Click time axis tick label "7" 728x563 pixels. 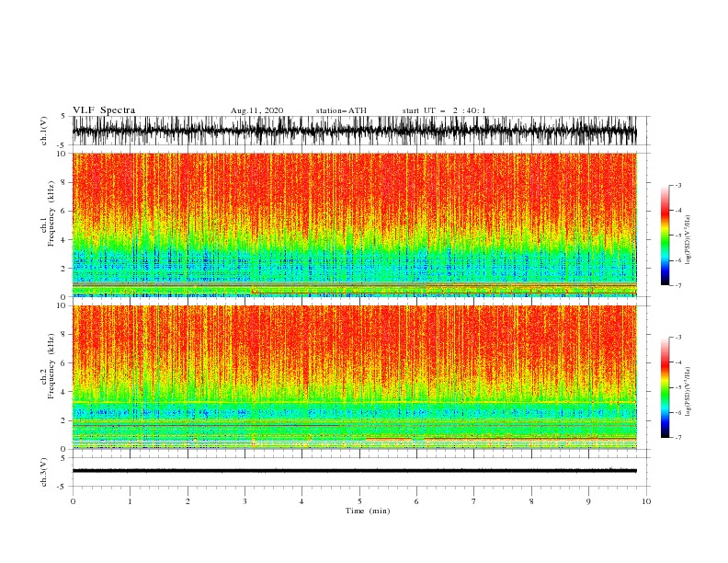coord(474,501)
